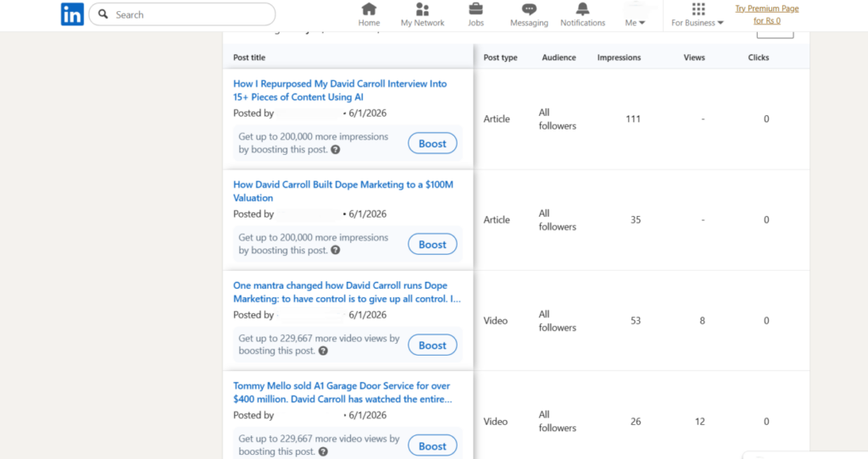Boost the 'Dope Marketing to a $100M Valuation' post
868x459 pixels.
click(432, 245)
